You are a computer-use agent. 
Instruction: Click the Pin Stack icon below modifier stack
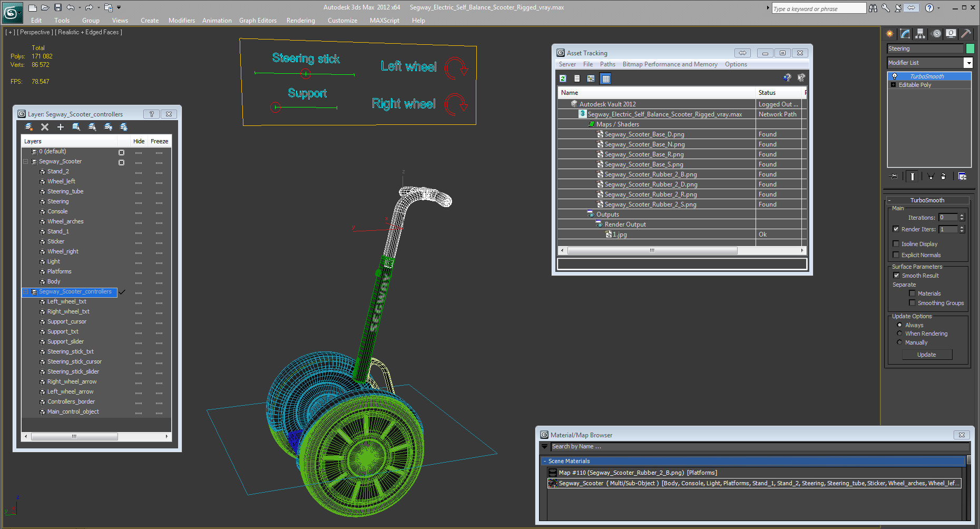pyautogui.click(x=894, y=177)
